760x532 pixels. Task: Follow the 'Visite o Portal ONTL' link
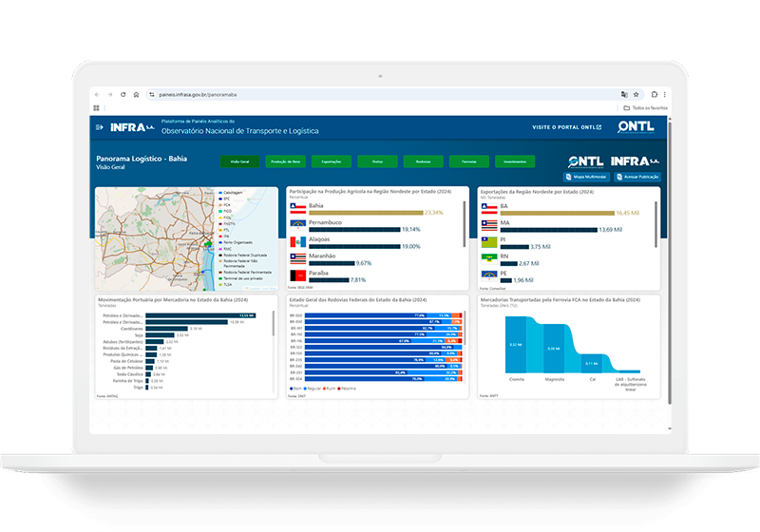tap(566, 127)
